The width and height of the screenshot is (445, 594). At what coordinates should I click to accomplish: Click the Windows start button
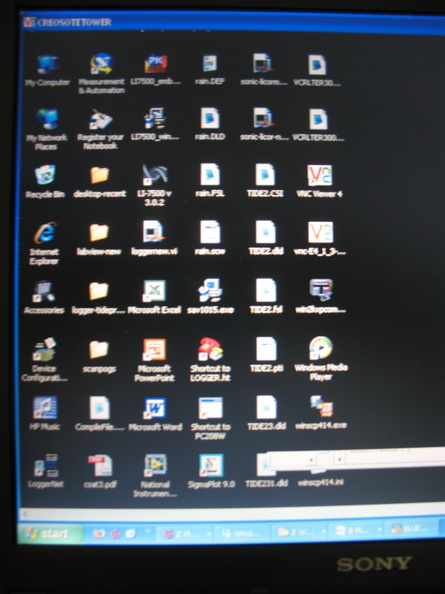click(50, 533)
